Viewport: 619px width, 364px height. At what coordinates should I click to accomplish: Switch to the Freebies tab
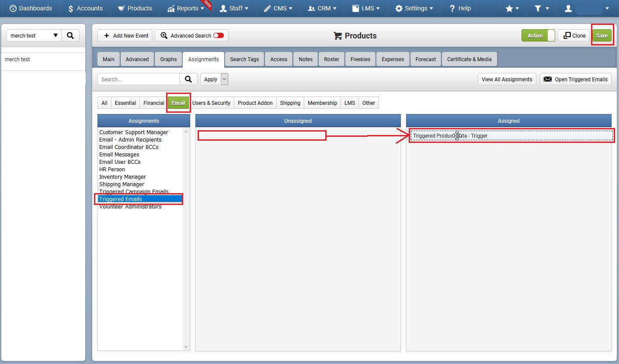tap(360, 59)
